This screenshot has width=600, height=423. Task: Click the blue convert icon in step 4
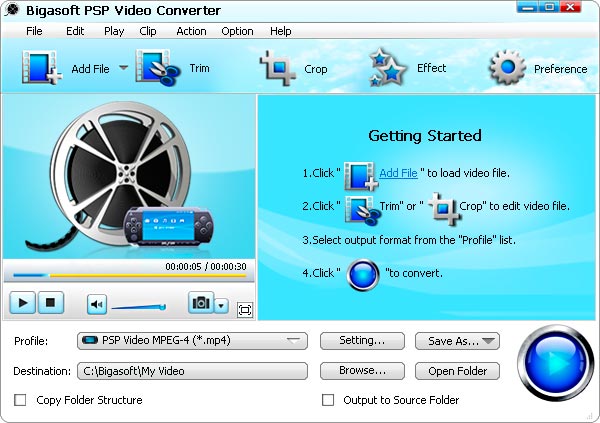pos(363,274)
